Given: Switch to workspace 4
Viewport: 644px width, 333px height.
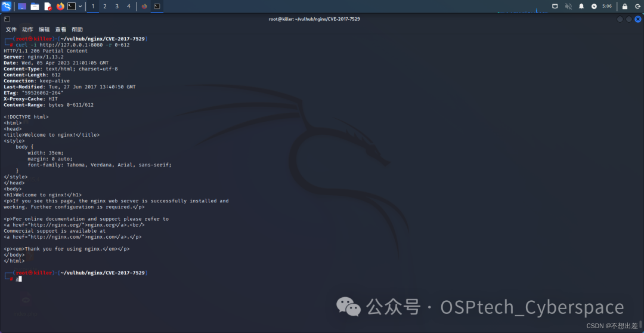Looking at the screenshot, I should [x=129, y=6].
